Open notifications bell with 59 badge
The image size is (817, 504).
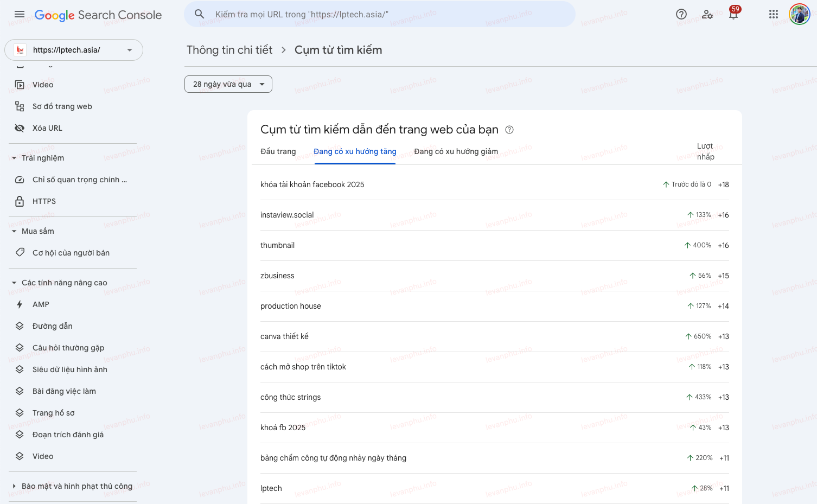pyautogui.click(x=733, y=14)
